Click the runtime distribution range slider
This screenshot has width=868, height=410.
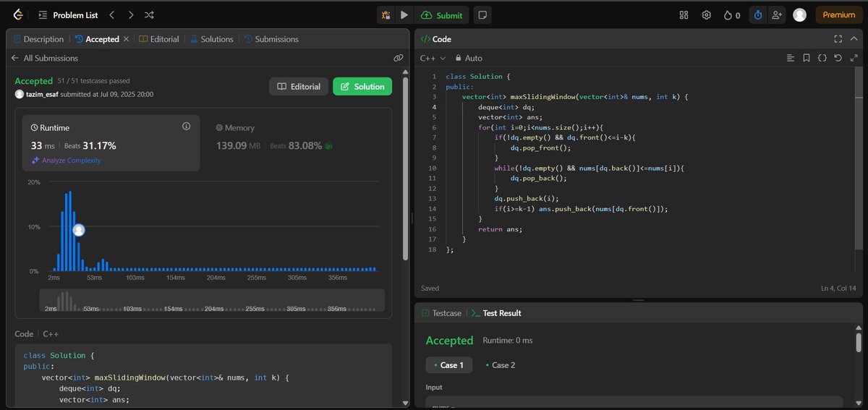[212, 300]
